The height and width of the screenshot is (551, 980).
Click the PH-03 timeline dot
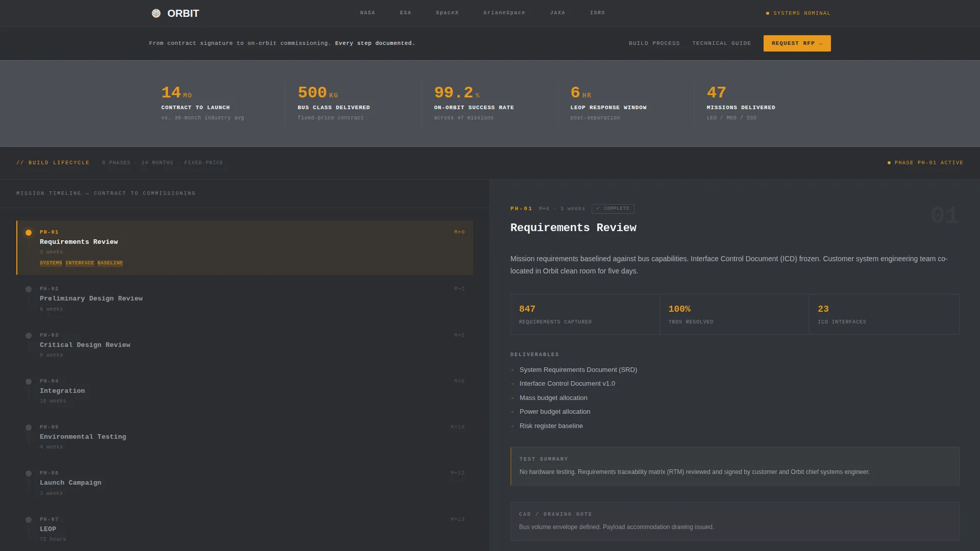click(x=29, y=336)
